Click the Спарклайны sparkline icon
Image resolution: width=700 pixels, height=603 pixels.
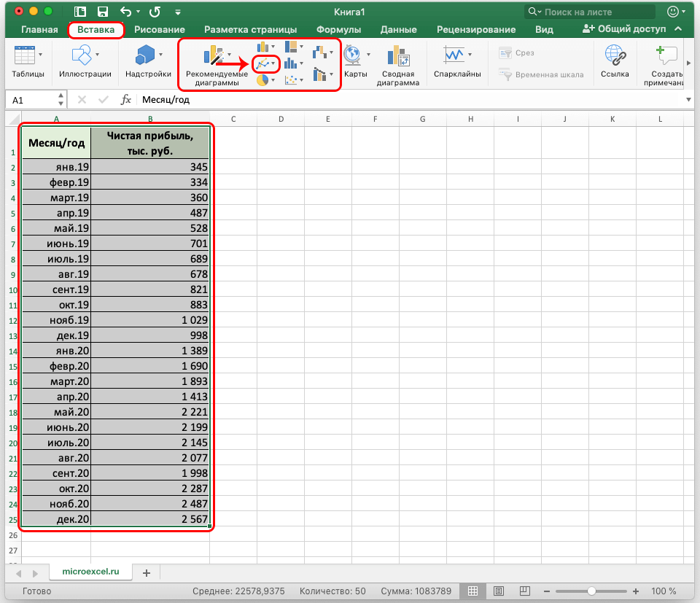[454, 55]
